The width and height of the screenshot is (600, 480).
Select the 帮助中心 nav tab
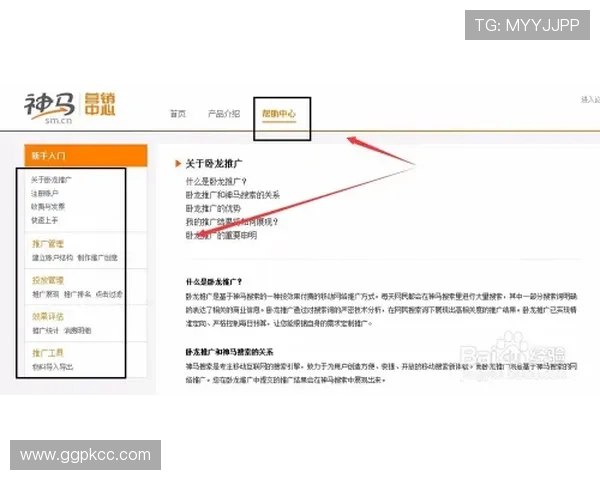click(279, 114)
